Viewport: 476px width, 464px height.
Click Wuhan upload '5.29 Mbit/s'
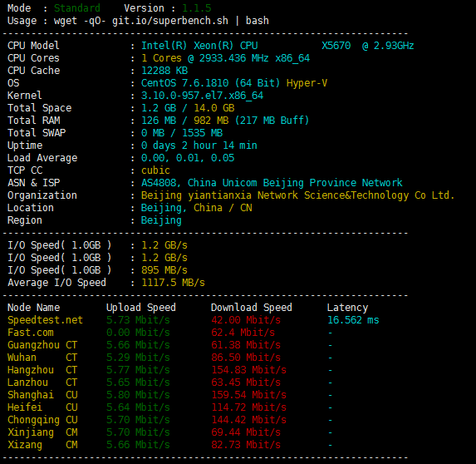click(x=138, y=358)
